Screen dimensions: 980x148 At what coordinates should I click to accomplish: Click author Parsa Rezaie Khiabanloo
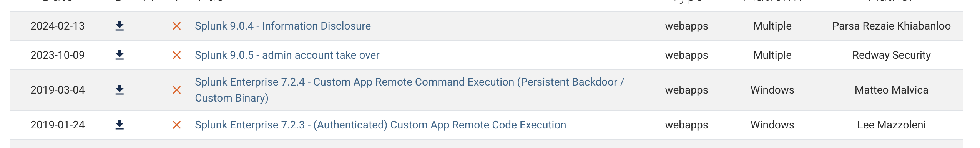[891, 26]
